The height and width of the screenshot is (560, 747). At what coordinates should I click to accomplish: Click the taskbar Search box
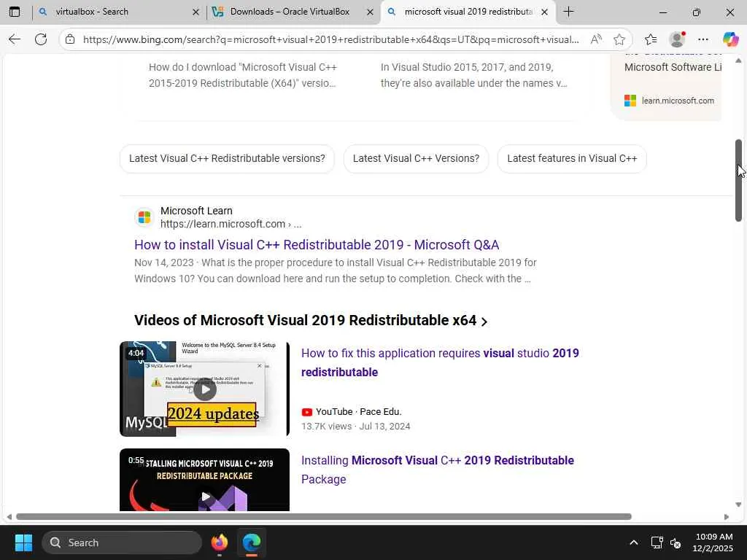[x=122, y=542]
